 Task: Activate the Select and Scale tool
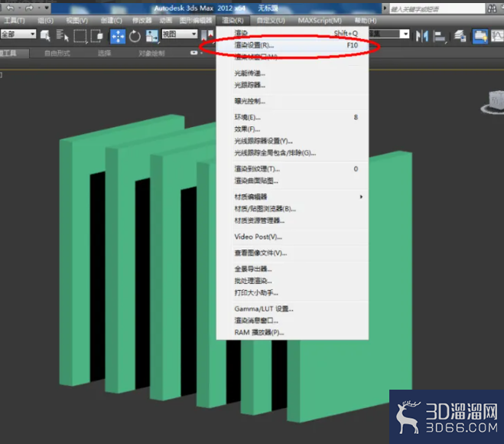click(x=151, y=36)
